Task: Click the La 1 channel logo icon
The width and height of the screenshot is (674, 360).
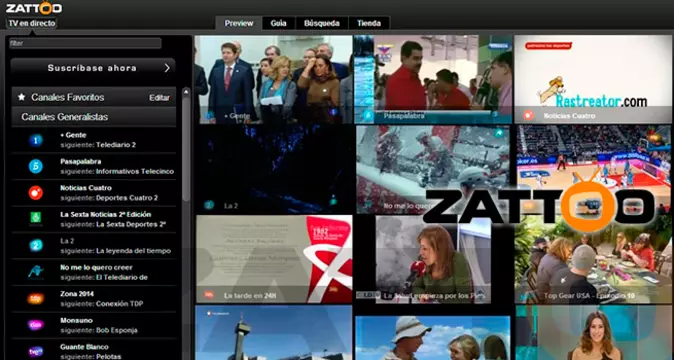Action: click(x=36, y=140)
